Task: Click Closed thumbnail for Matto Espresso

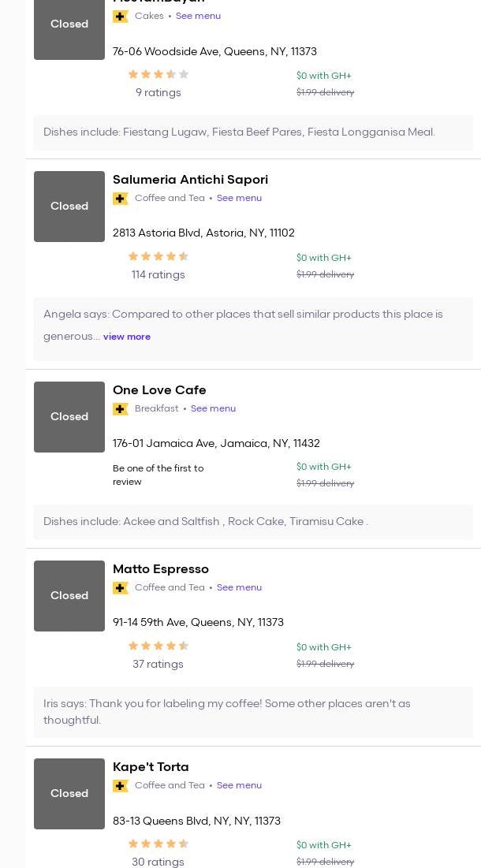Action: [x=69, y=596]
